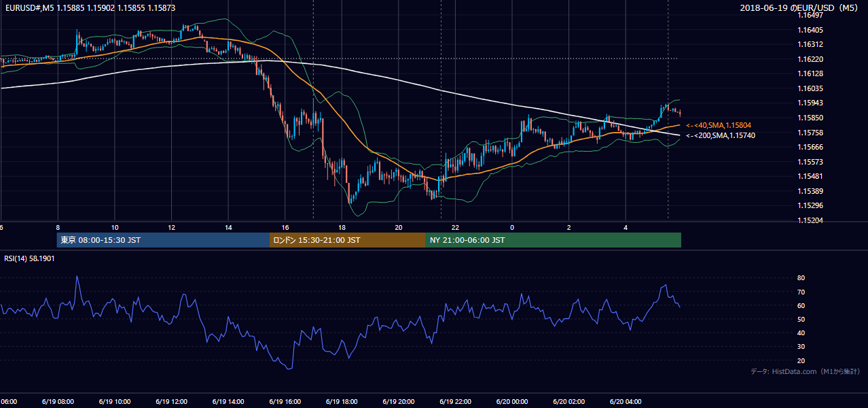This screenshot has height=408, width=868.
Task: Click price axis label 1.15850
Action: point(810,118)
